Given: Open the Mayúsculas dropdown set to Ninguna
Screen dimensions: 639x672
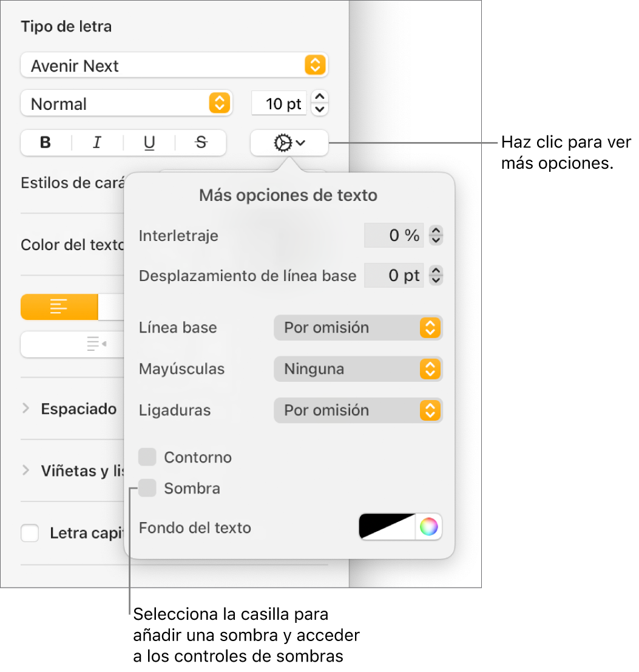Looking at the screenshot, I should (358, 369).
